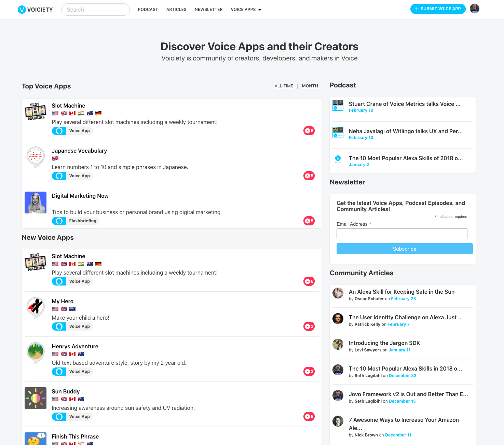This screenshot has height=445, width=504.
Task: Click the Neha Javalagi podcast episode thumbnail
Action: (x=338, y=133)
